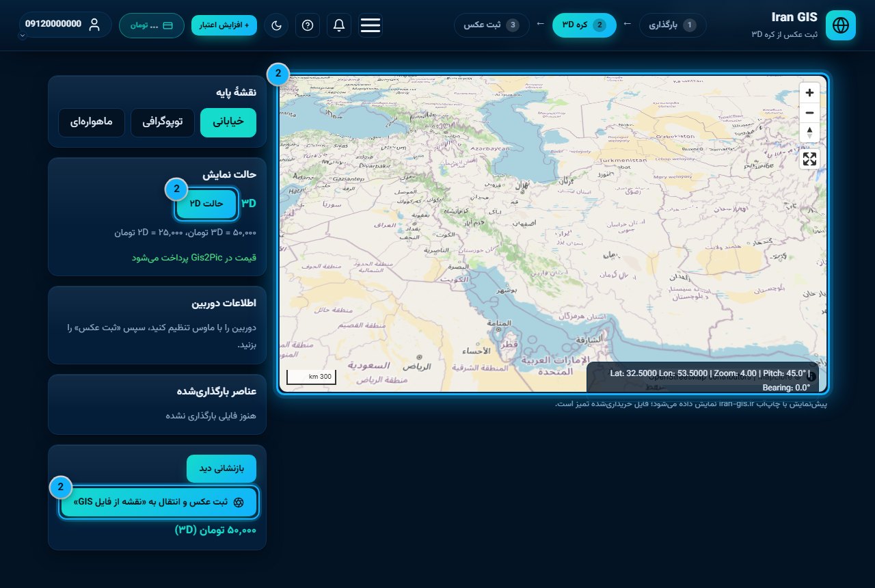875x588 pixels.
Task: Click the 50,000 تومان (3D) price
Action: click(x=215, y=531)
